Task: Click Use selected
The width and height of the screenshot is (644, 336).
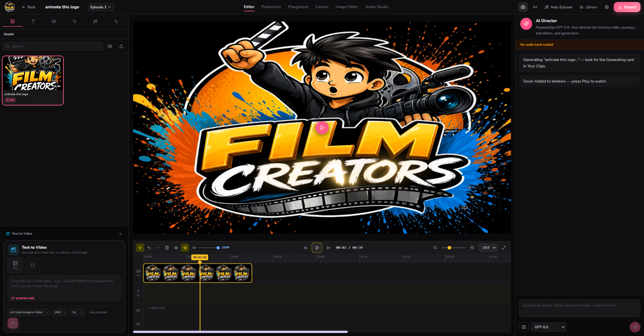Action: pyautogui.click(x=98, y=312)
